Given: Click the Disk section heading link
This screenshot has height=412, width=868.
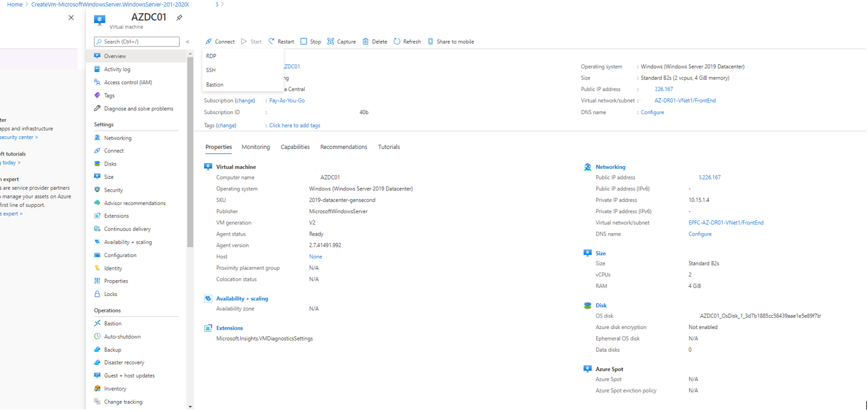Looking at the screenshot, I should tap(601, 306).
